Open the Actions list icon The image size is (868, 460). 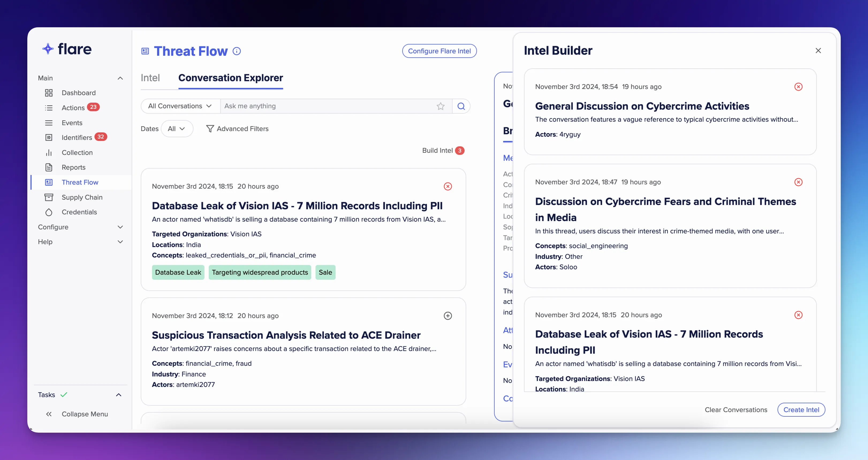(49, 108)
